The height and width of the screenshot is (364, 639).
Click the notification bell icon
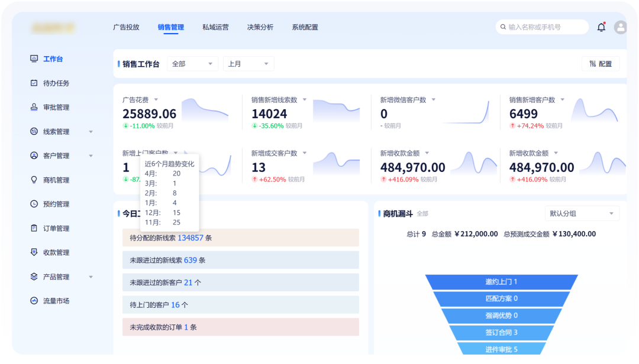(x=601, y=27)
